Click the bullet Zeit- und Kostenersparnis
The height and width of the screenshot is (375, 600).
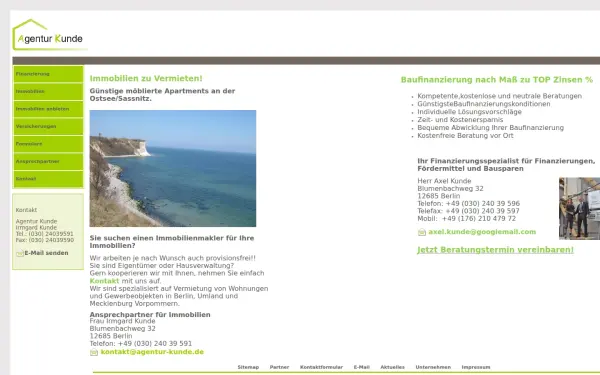pos(460,120)
